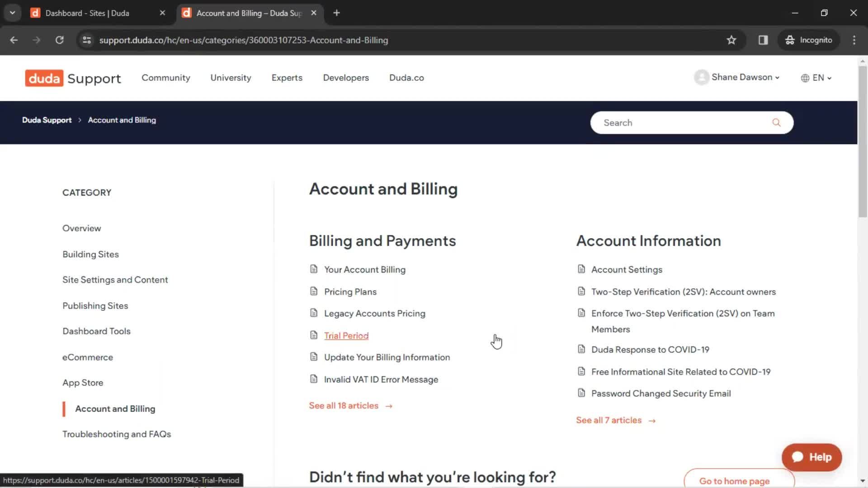The width and height of the screenshot is (868, 488).
Task: Select Troubleshooting and FAQs category
Action: [x=117, y=434]
